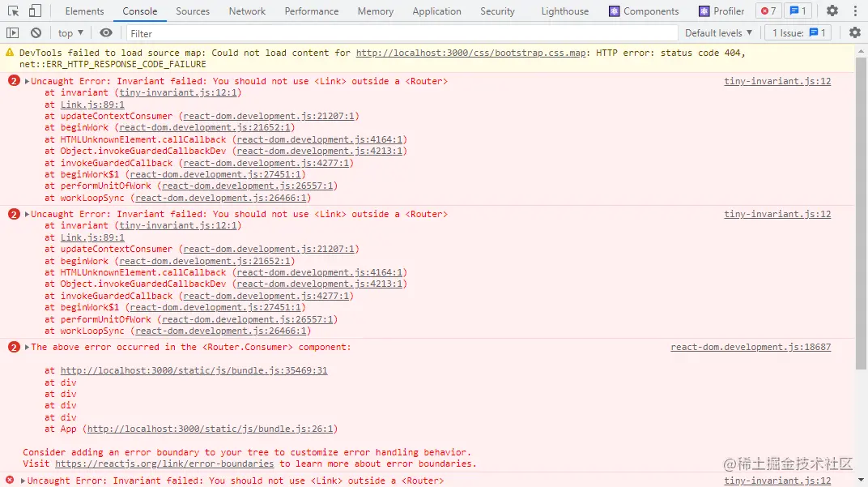Viewport: 868px width, 487px height.
Task: Open the App bundle.js:26:1 link
Action: (x=210, y=429)
